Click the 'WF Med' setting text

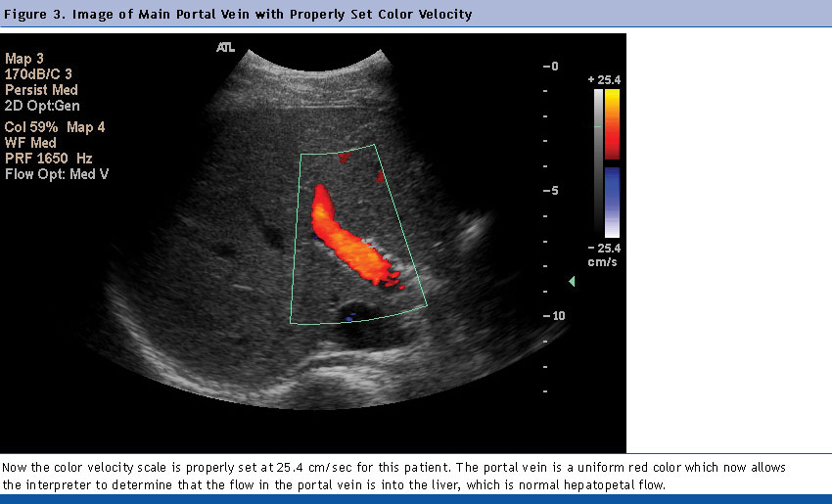pyautogui.click(x=30, y=143)
